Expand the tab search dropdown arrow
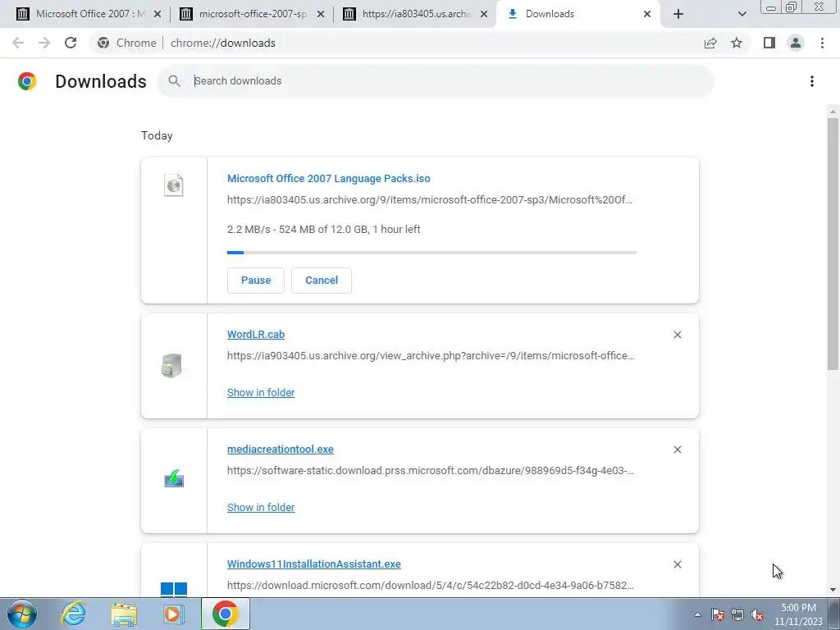840x630 pixels. coord(742,14)
